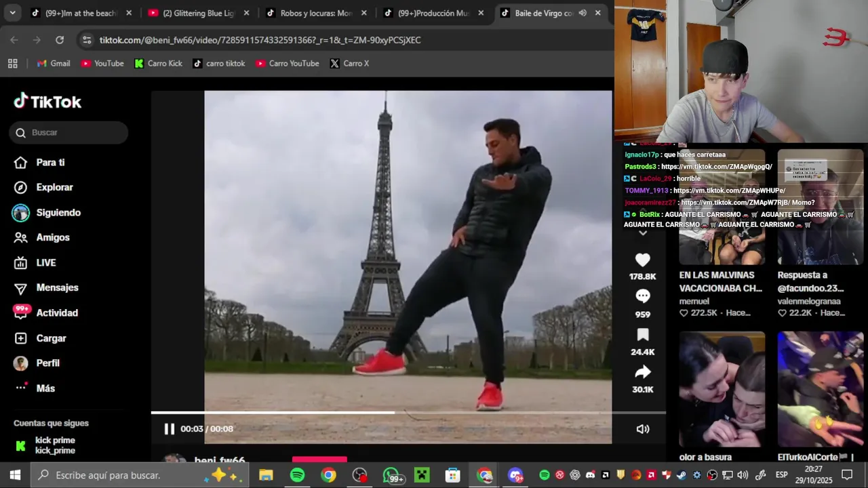Save video with bookmark icon
Viewport: 868px width, 488px height.
(x=642, y=335)
